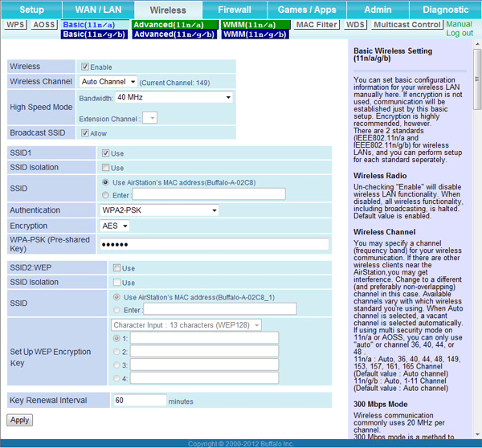
Task: Click the Log out link
Action: tap(460, 34)
